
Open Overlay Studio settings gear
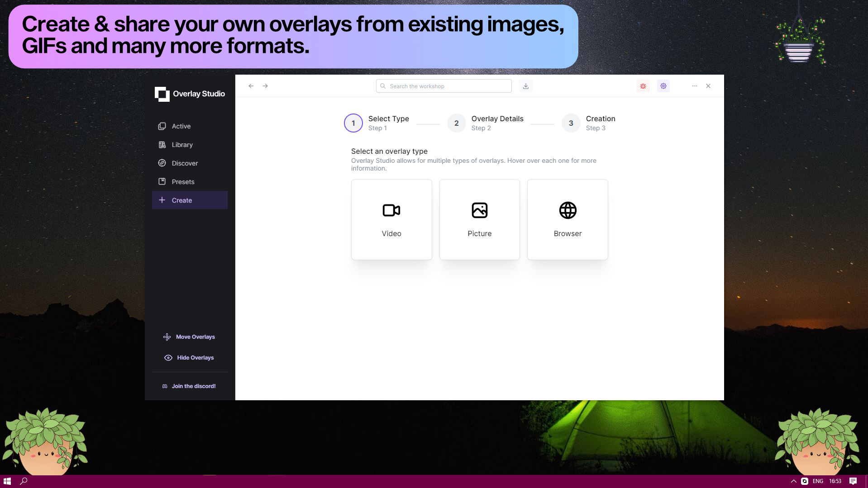(663, 85)
